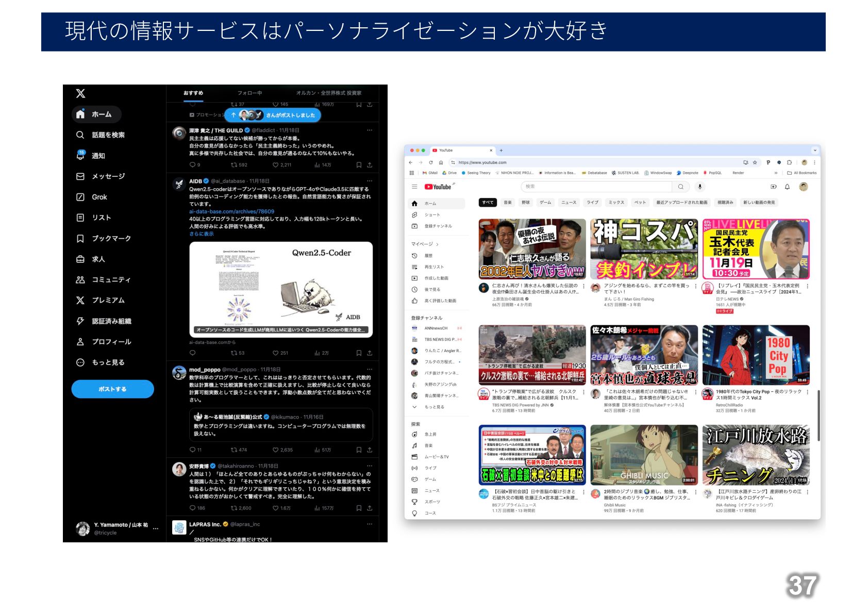Click the YouTube search magnifier button
Image resolution: width=868 pixels, height=614 pixels.
point(681,187)
